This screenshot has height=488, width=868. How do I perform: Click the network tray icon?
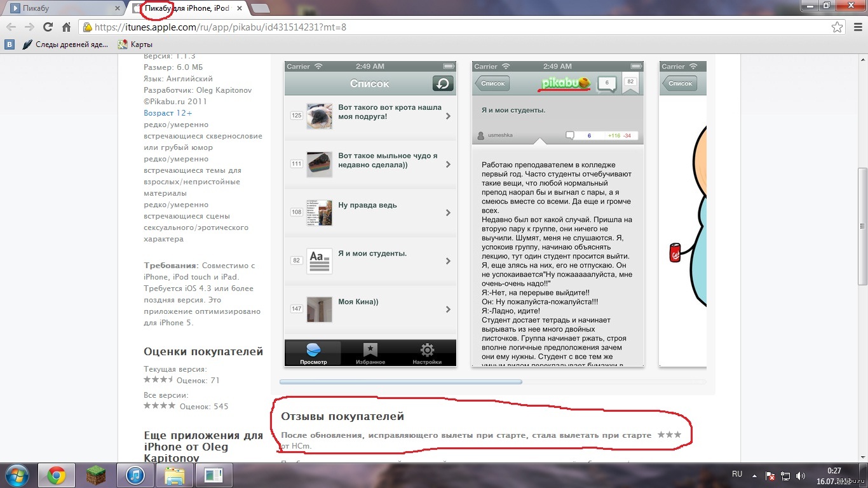(x=786, y=475)
